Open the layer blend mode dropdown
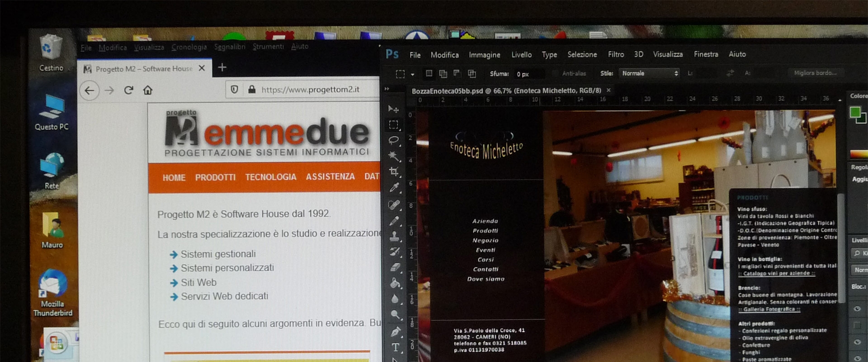 (859, 270)
